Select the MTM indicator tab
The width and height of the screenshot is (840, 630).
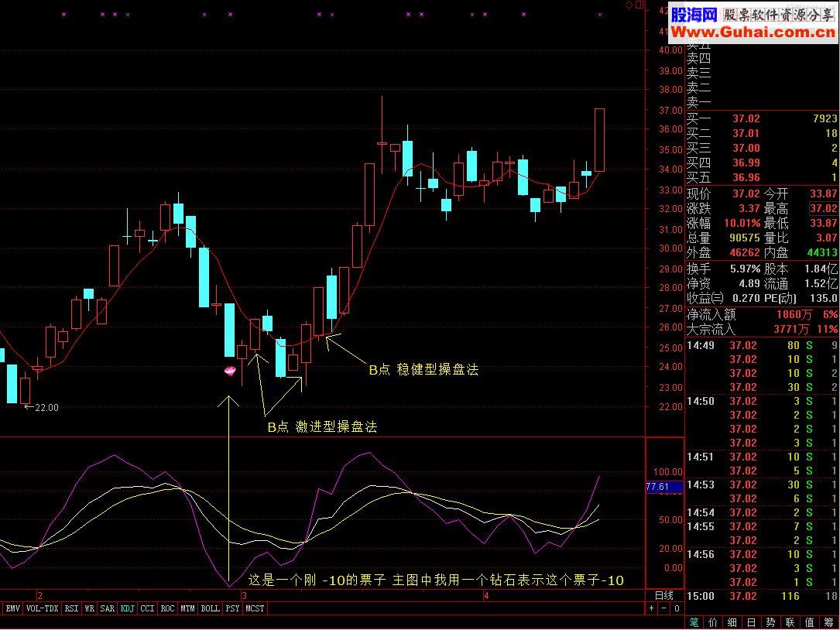click(x=187, y=608)
